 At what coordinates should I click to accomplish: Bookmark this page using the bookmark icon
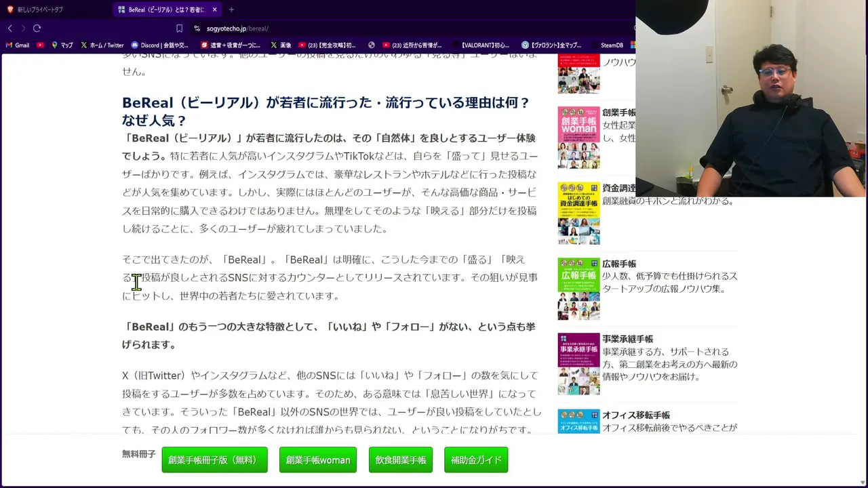tap(179, 28)
